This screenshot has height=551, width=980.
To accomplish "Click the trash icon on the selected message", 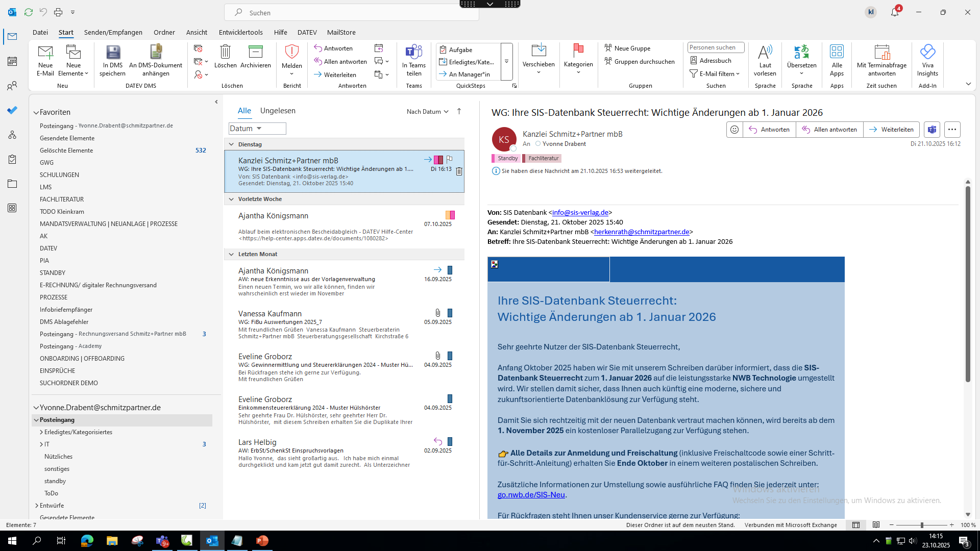I will point(459,171).
